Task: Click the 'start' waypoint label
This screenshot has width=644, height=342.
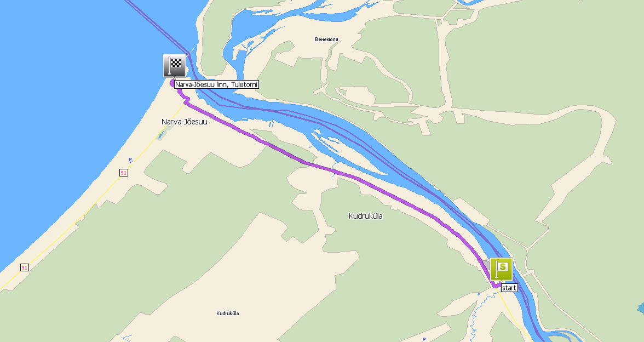Action: click(509, 288)
